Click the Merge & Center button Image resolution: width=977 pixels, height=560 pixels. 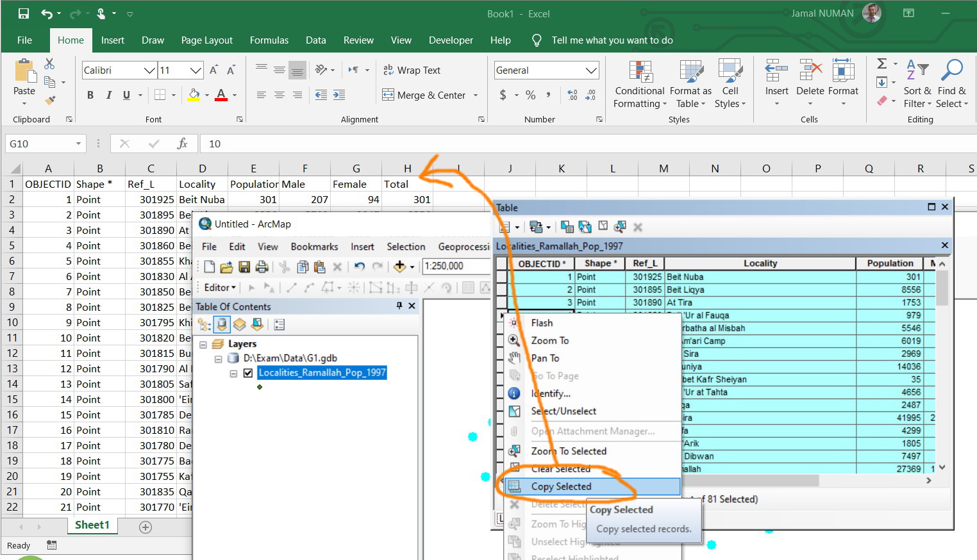point(424,95)
